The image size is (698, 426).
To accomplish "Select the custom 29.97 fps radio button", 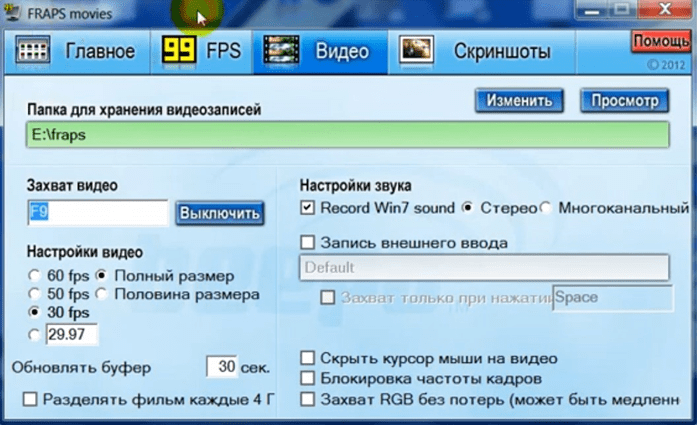I will [34, 335].
